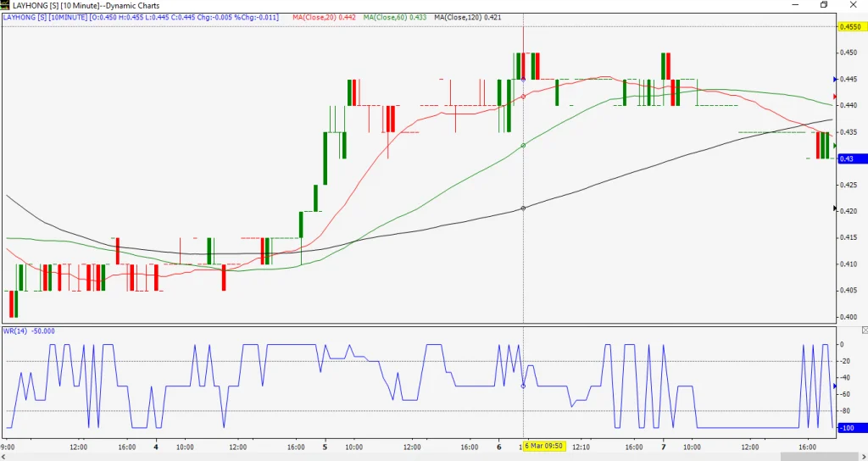Click the green MA60 arrow on price axis

point(835,146)
